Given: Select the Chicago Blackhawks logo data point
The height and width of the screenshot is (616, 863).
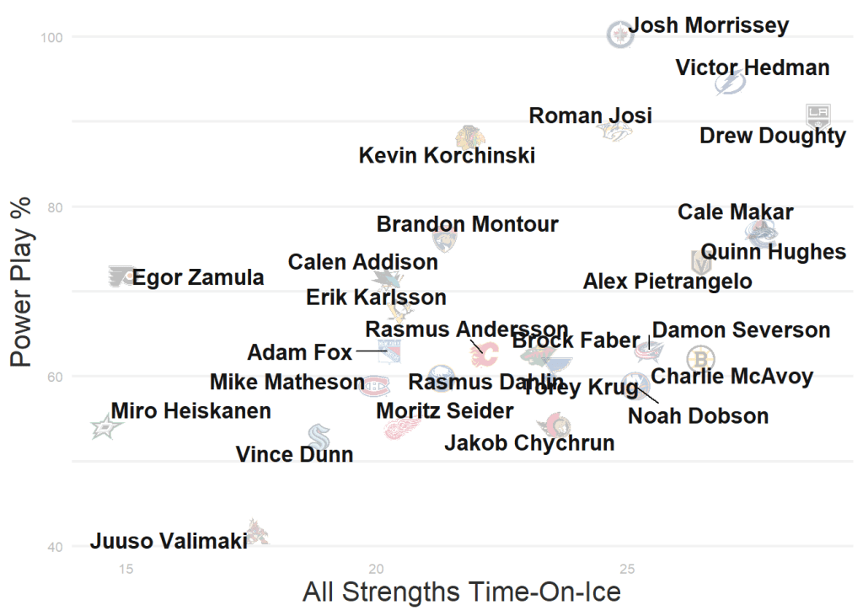Looking at the screenshot, I should click(x=469, y=137).
